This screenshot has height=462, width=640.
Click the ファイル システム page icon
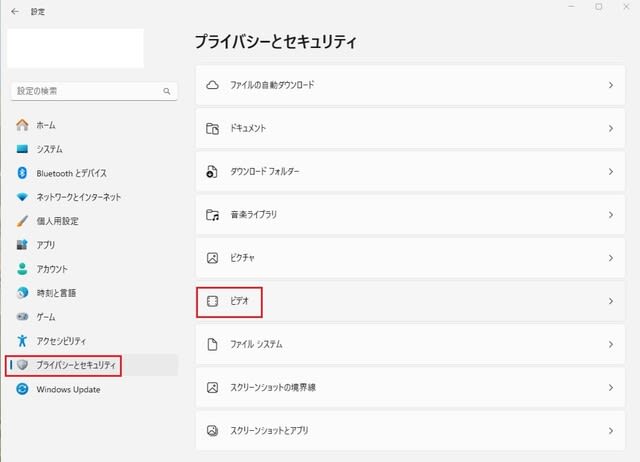(x=212, y=344)
